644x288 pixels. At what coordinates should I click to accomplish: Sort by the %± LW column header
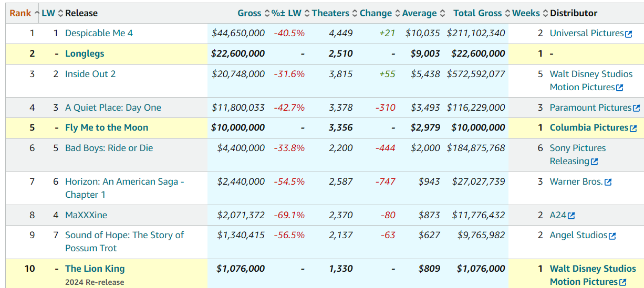coord(287,13)
